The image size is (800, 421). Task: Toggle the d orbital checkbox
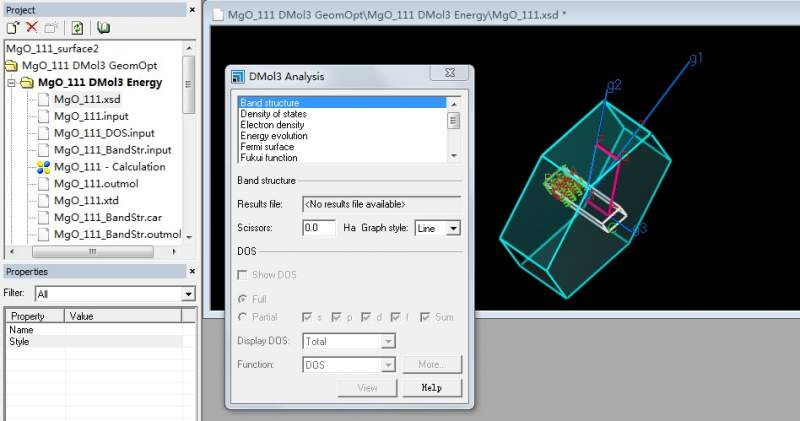click(365, 317)
